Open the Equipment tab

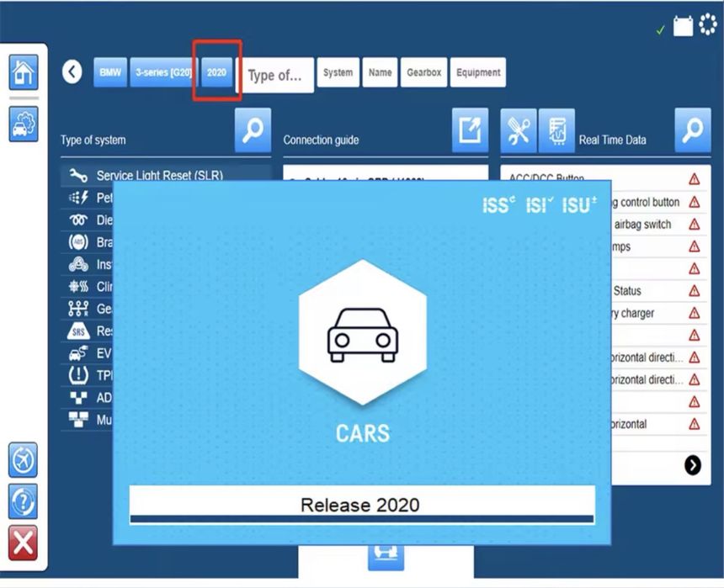tap(478, 72)
